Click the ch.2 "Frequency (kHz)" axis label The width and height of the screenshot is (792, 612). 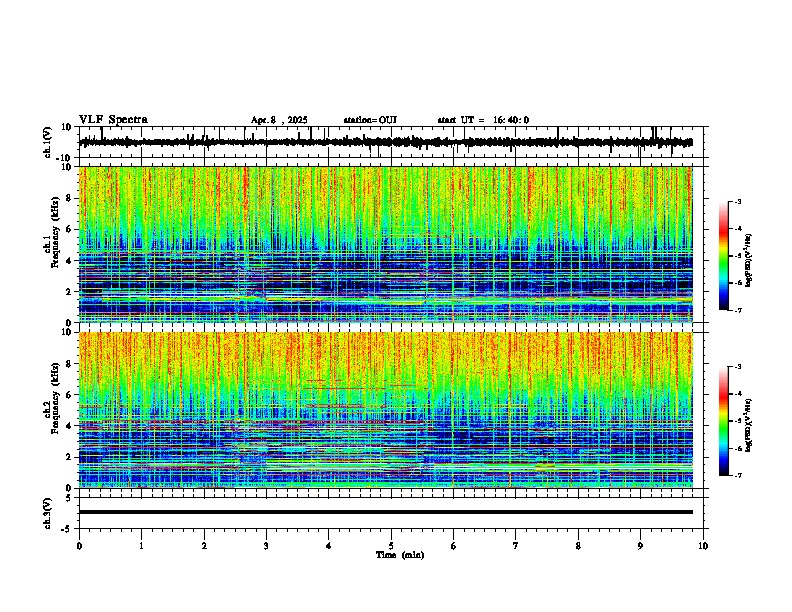(55, 398)
